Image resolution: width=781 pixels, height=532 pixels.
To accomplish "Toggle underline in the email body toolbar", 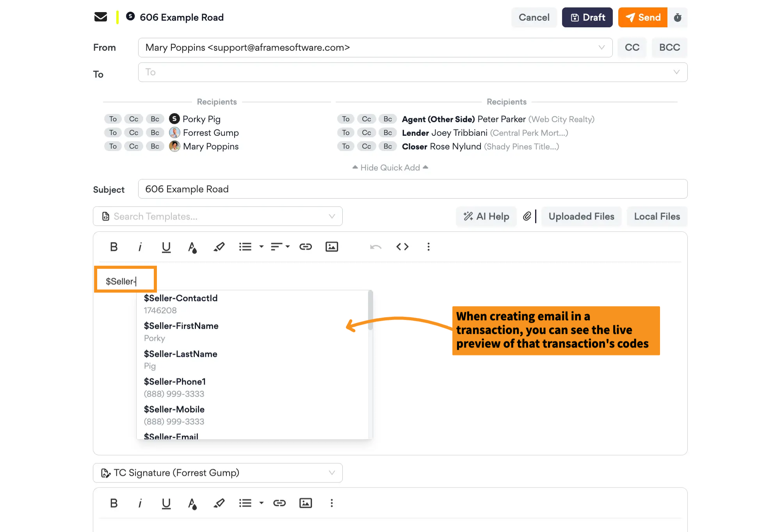I will (166, 247).
